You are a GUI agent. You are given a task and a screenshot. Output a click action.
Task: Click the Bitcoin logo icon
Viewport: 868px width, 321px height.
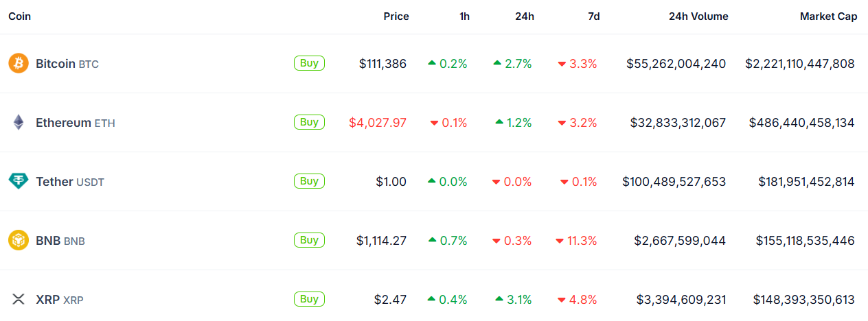click(x=19, y=64)
